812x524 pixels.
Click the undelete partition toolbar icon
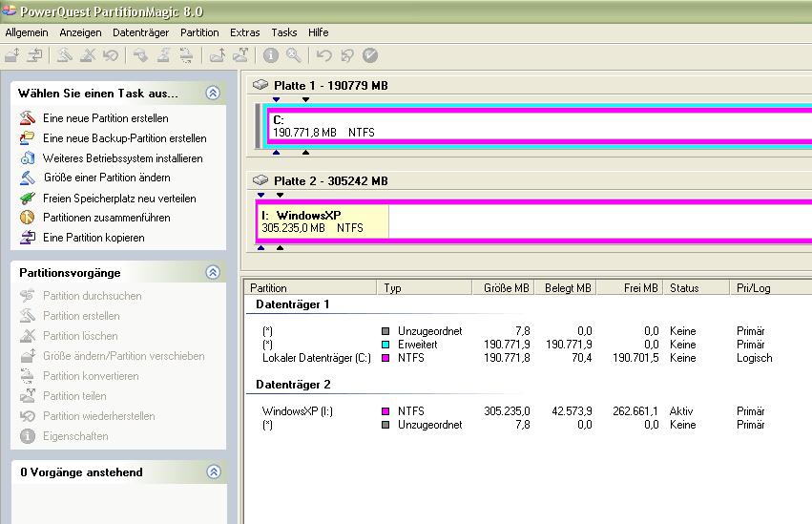click(111, 55)
